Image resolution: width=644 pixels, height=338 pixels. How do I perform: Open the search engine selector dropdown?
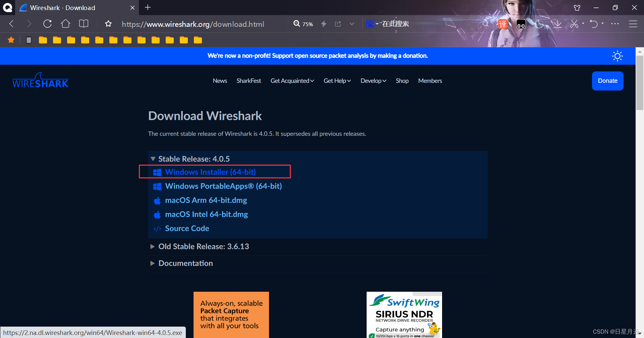click(372, 24)
